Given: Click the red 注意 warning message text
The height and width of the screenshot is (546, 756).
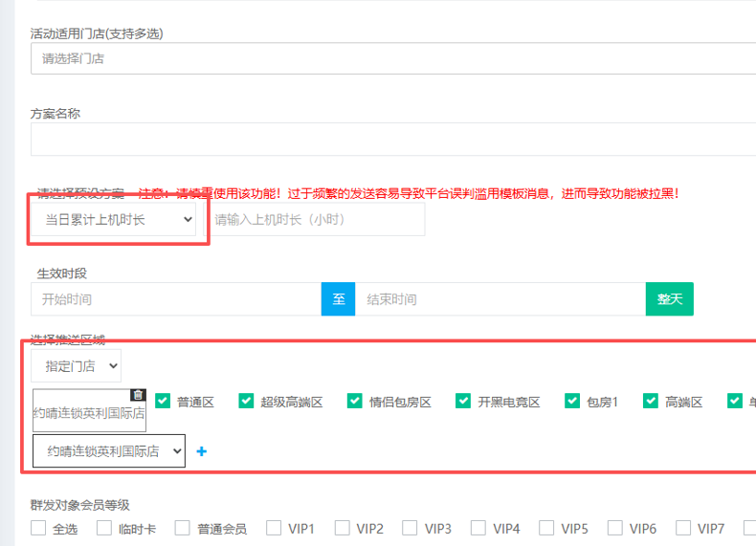Looking at the screenshot, I should [409, 194].
